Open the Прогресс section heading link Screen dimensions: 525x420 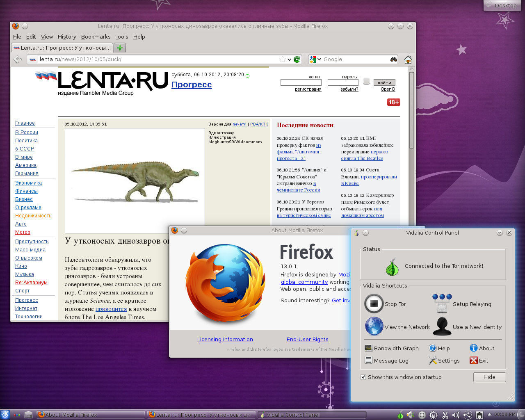point(192,84)
